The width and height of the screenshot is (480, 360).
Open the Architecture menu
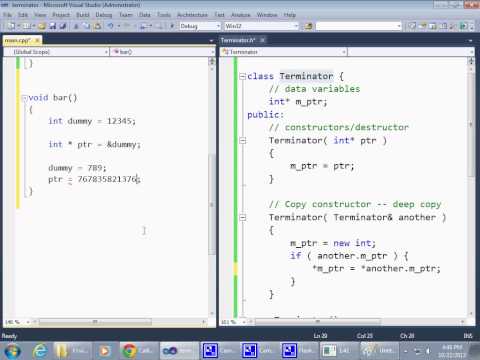point(192,15)
